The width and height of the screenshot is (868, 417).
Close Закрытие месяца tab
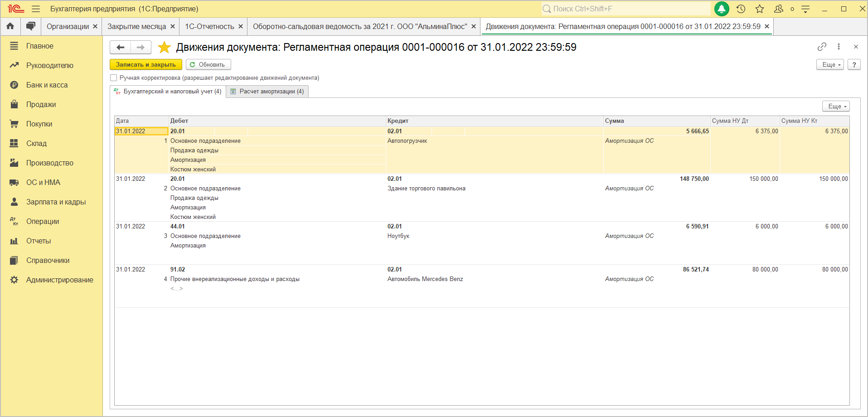tap(173, 27)
